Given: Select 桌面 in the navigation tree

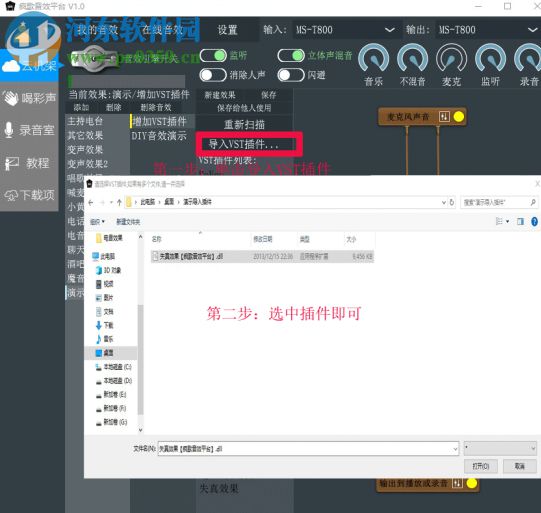Looking at the screenshot, I should click(x=105, y=353).
